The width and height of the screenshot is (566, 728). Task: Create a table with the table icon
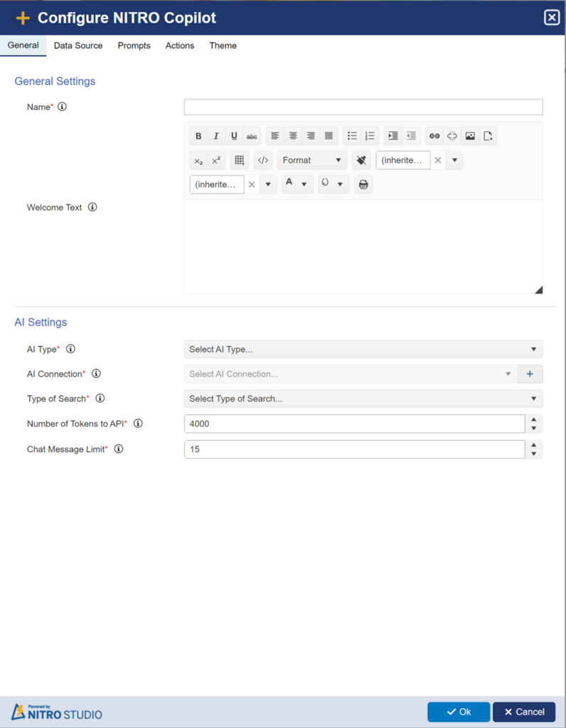click(240, 160)
